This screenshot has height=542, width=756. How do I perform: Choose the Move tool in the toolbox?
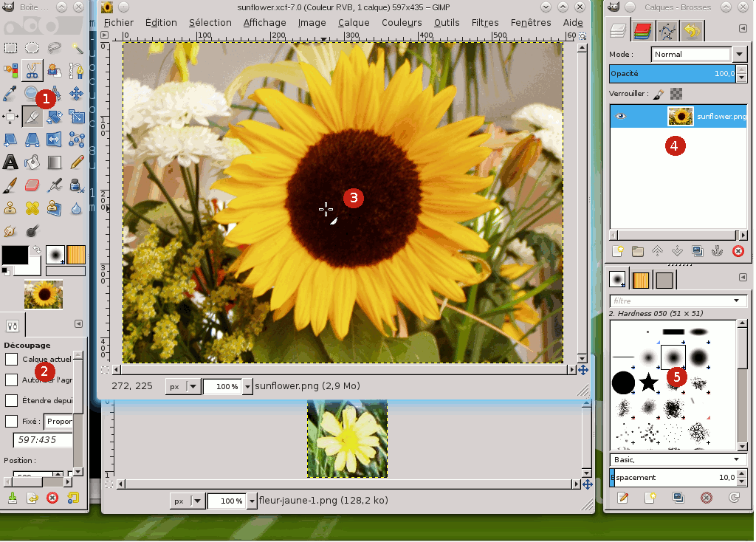click(76, 94)
